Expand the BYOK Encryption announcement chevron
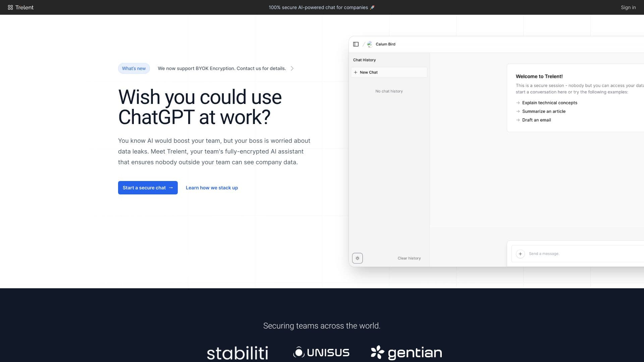This screenshot has height=362, width=644. pyautogui.click(x=292, y=68)
